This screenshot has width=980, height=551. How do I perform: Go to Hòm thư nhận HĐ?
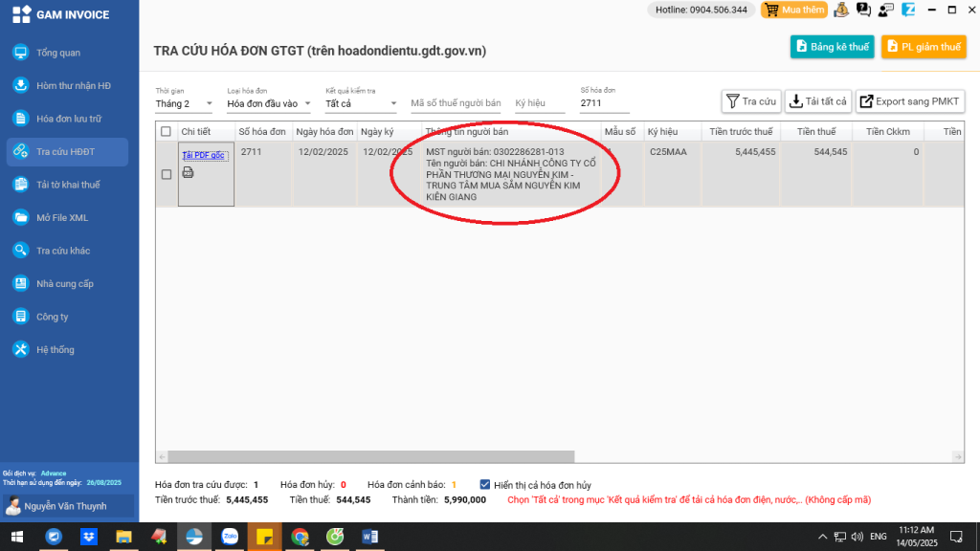tap(68, 85)
